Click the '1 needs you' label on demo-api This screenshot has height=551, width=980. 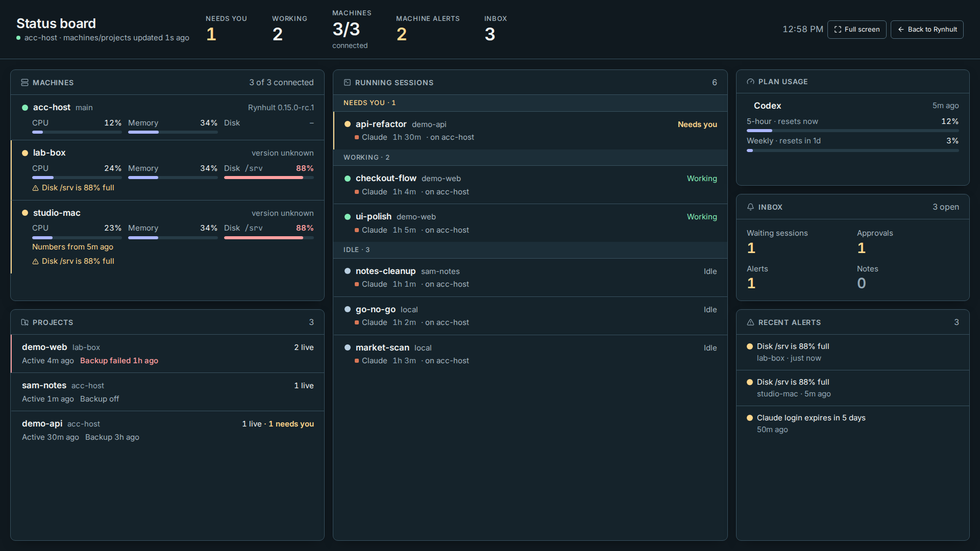pyautogui.click(x=291, y=424)
